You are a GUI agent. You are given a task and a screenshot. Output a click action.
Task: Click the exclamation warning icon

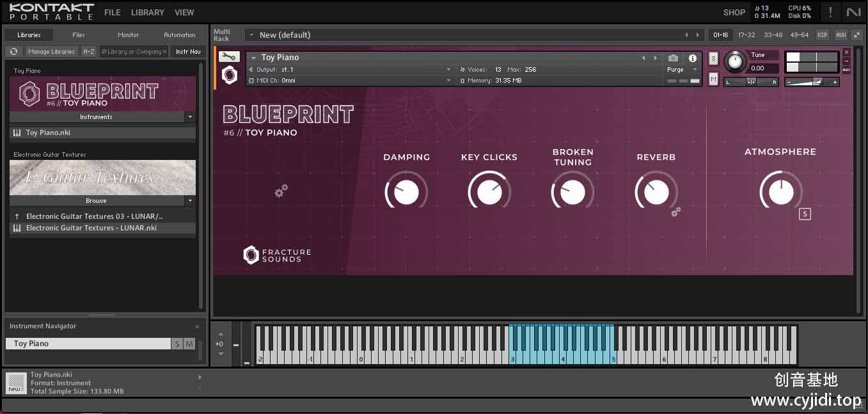(x=830, y=12)
